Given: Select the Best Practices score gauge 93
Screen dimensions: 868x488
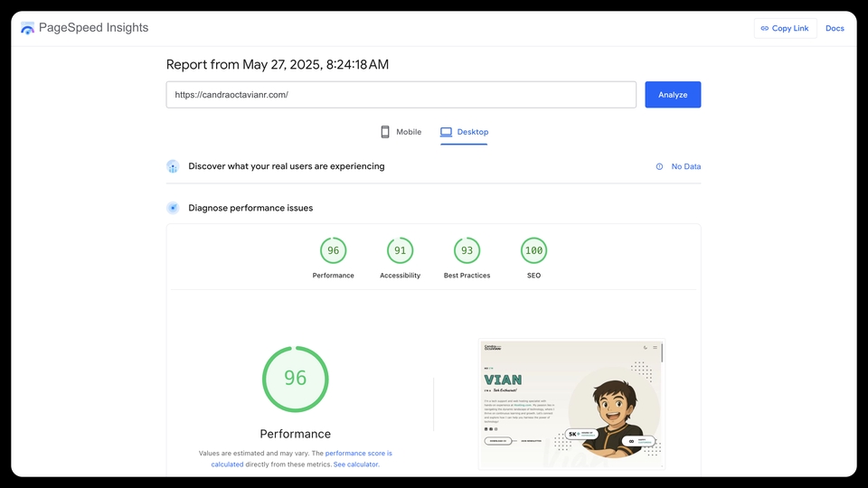Looking at the screenshot, I should [467, 250].
